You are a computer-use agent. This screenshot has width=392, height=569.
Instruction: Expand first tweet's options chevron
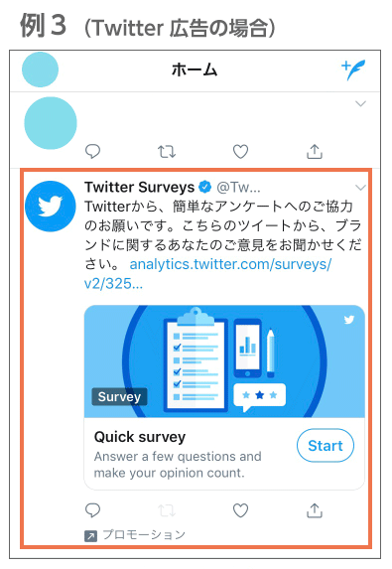[360, 104]
